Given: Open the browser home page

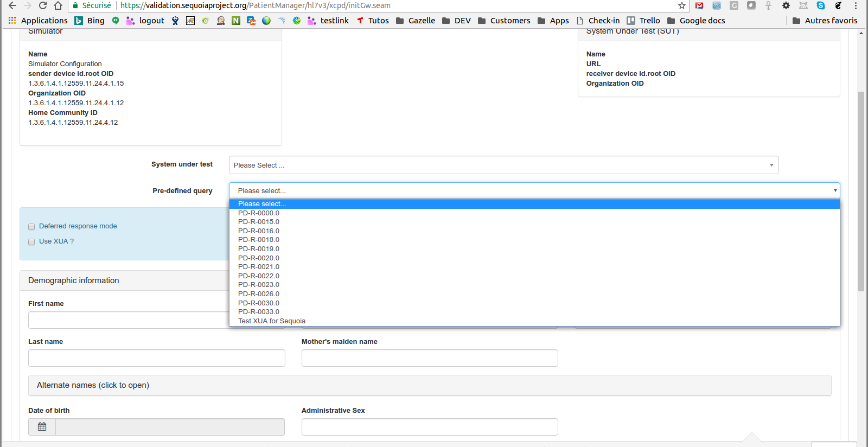Looking at the screenshot, I should [58, 5].
